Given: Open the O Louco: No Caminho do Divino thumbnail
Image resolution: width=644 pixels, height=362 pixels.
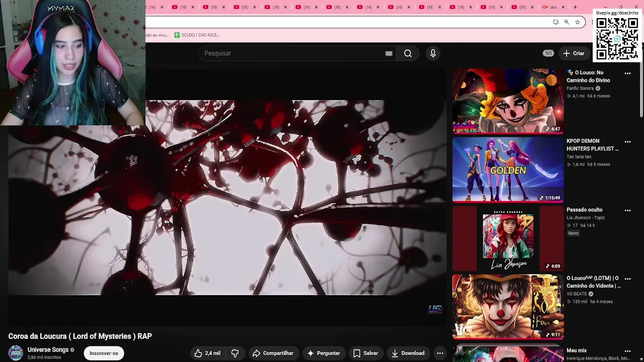Looking at the screenshot, I should [x=508, y=101].
